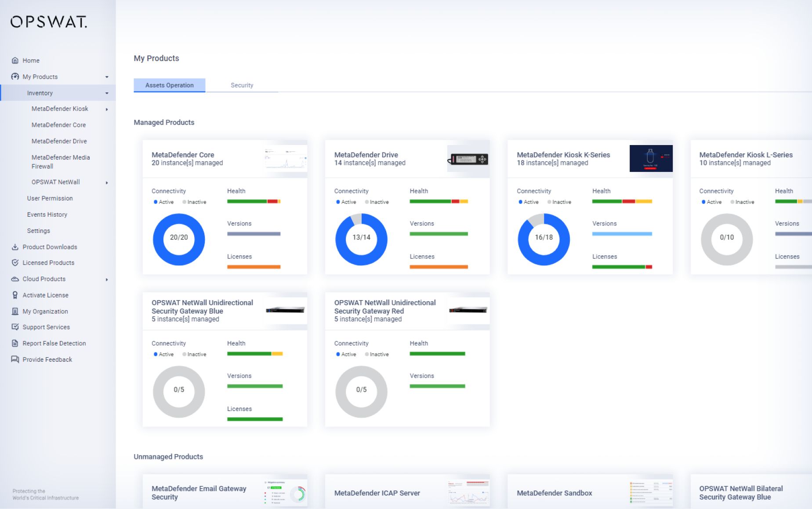Collapse the My Products sidebar menu arrow
The image size is (812, 509).
tap(107, 77)
